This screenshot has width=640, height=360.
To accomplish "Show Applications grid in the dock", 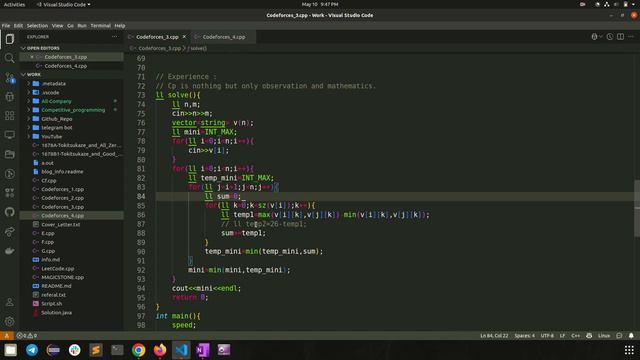I will 629,350.
